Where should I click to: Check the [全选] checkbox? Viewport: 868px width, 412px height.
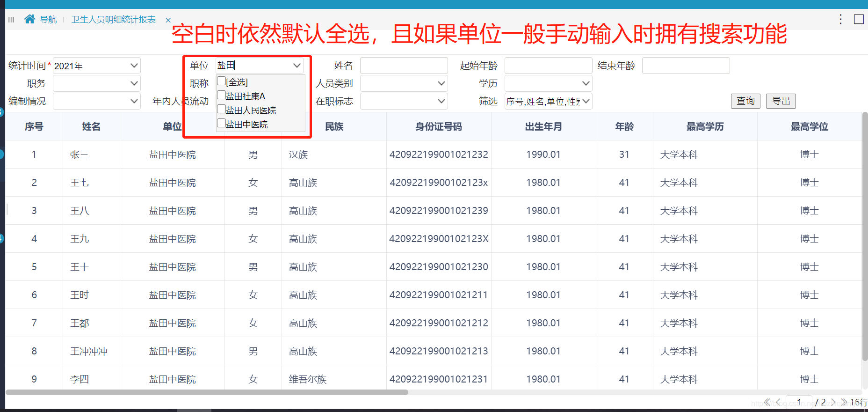(221, 81)
